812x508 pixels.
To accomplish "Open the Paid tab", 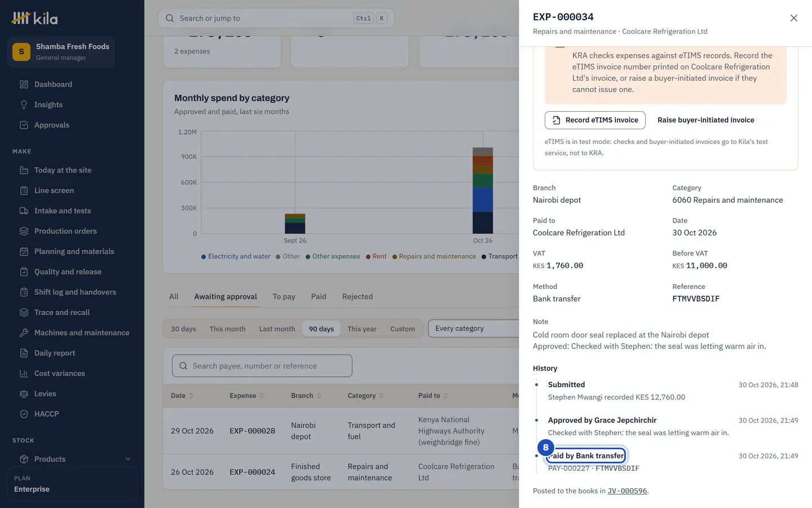I will 319,297.
